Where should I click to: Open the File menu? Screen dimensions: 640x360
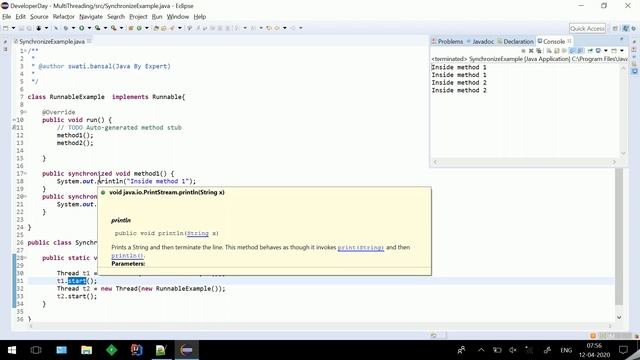pos(7,17)
